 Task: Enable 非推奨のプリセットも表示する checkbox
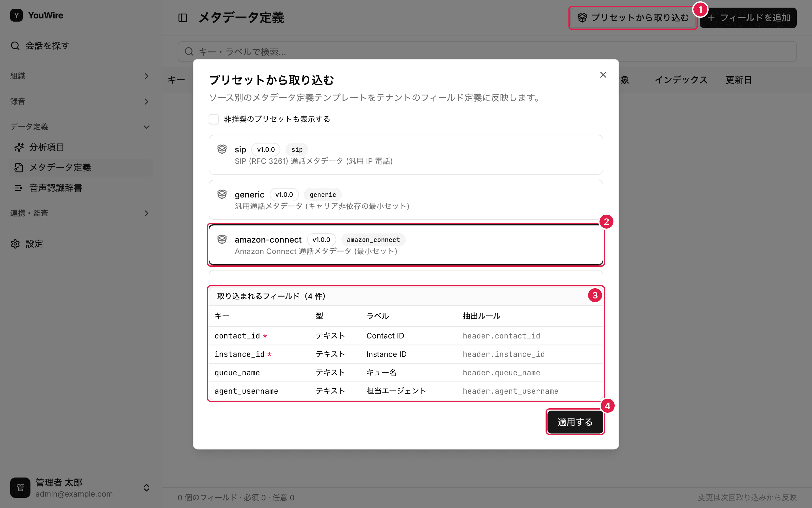(214, 119)
